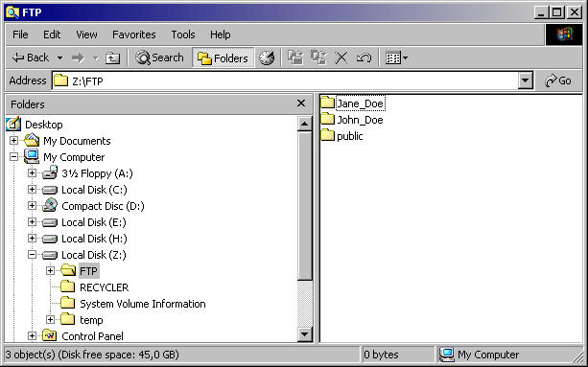This screenshot has height=367, width=588.
Task: Click the folder tree scrollbar thumb
Action: coord(304,205)
